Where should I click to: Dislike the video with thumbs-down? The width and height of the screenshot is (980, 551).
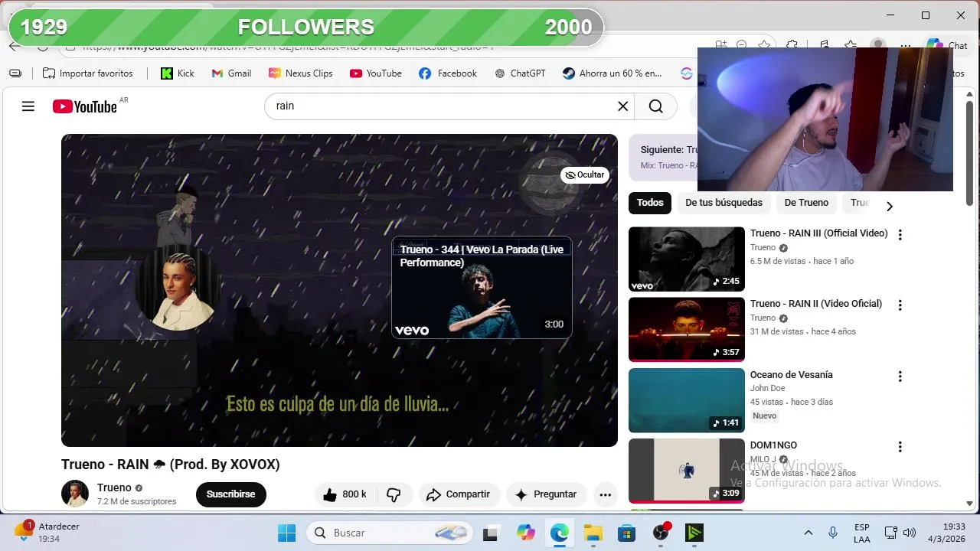(x=394, y=494)
